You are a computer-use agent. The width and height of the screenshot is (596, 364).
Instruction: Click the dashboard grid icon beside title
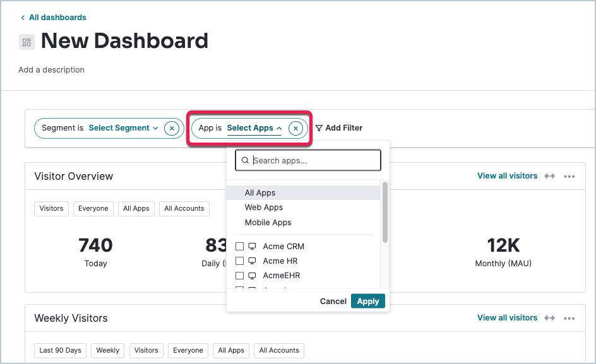27,42
